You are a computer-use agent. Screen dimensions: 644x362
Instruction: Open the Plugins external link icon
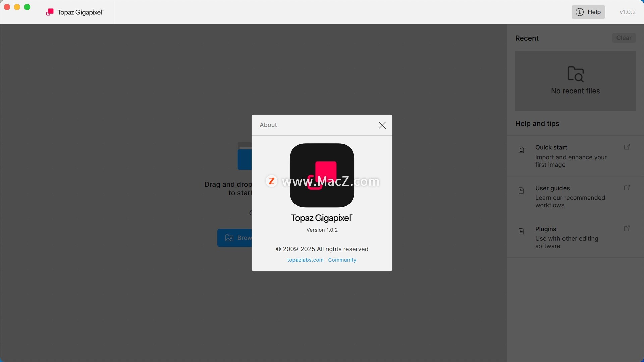tap(627, 229)
